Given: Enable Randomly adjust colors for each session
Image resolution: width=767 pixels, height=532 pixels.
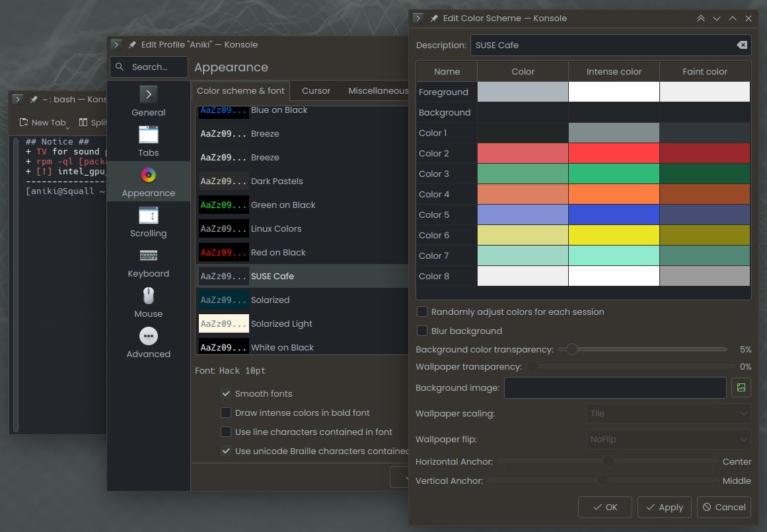Looking at the screenshot, I should [x=421, y=312].
